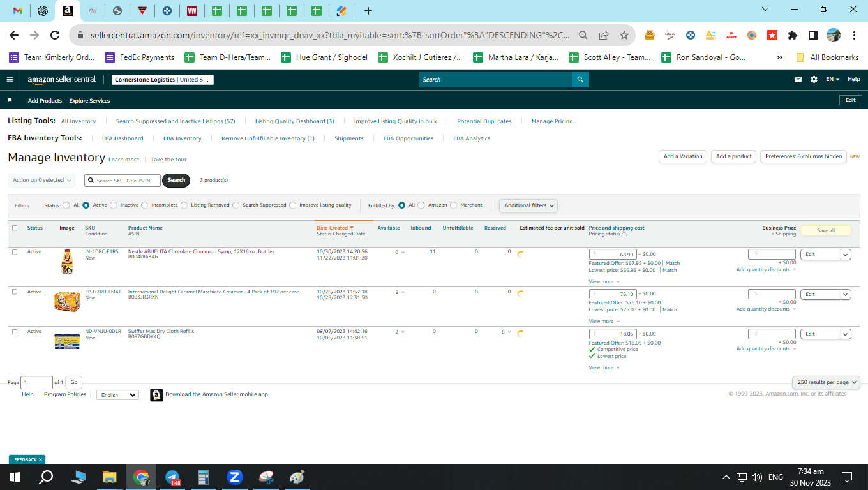Open Preferences: 8 columns hidden

804,156
